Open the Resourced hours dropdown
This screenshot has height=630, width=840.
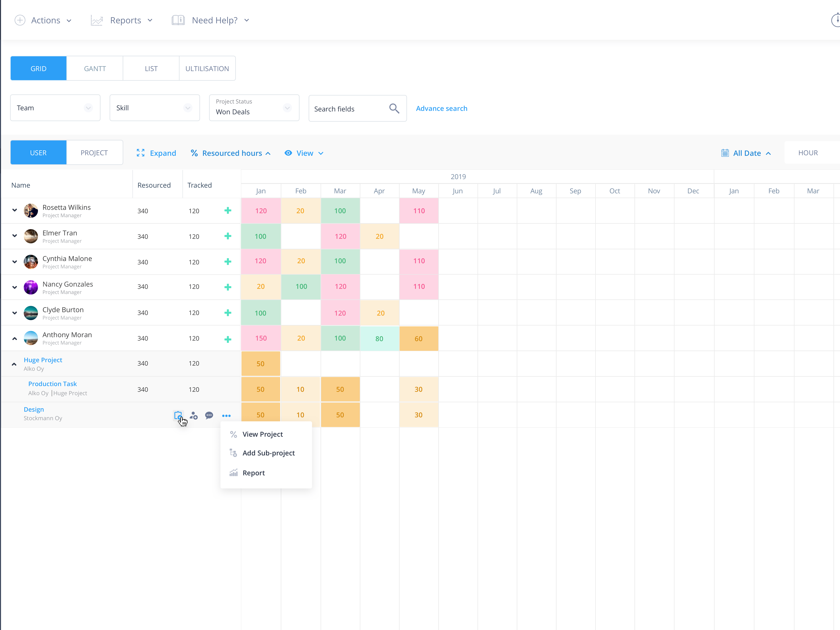[x=231, y=153]
